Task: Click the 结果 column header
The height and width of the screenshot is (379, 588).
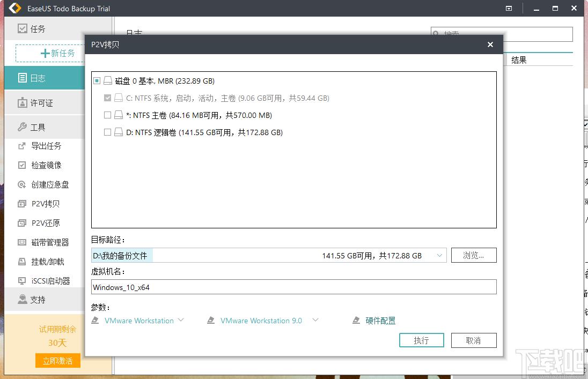Action: click(x=519, y=60)
